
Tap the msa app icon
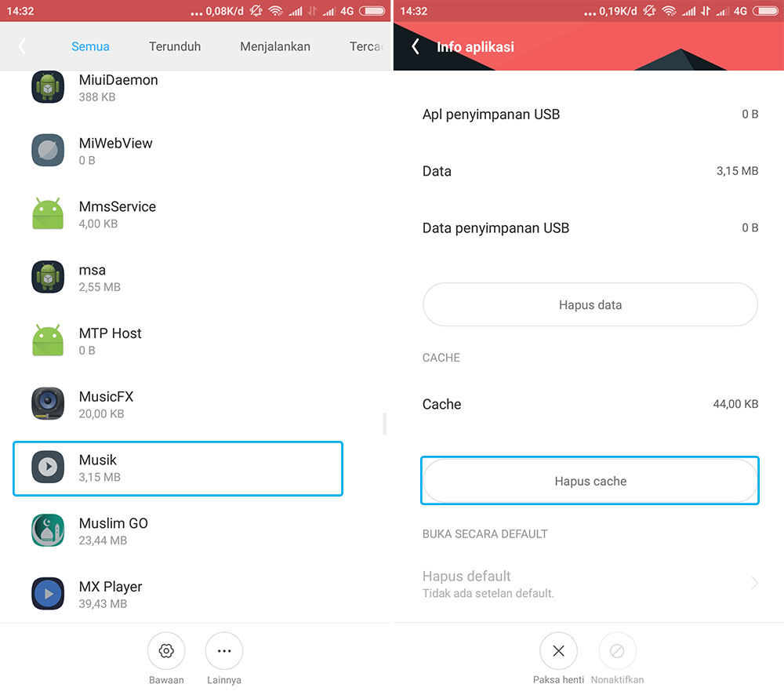pos(48,277)
